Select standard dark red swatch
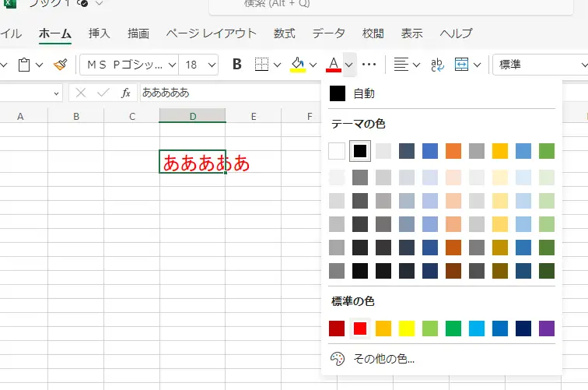 pyautogui.click(x=337, y=329)
